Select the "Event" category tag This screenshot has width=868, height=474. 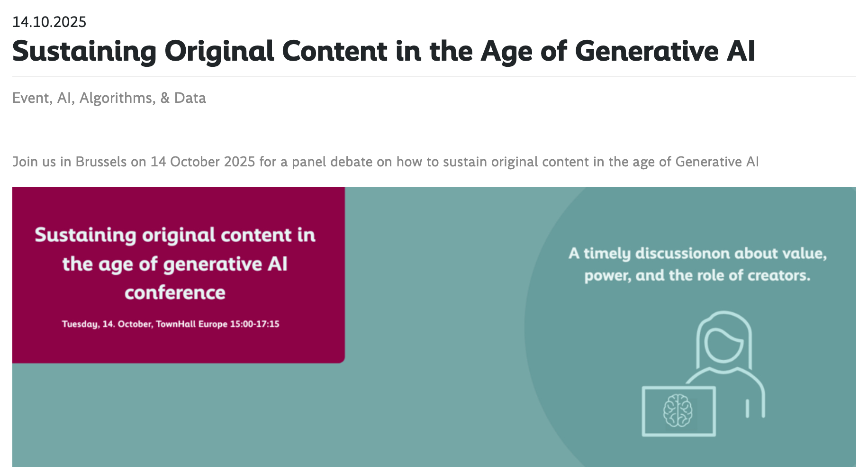point(31,98)
